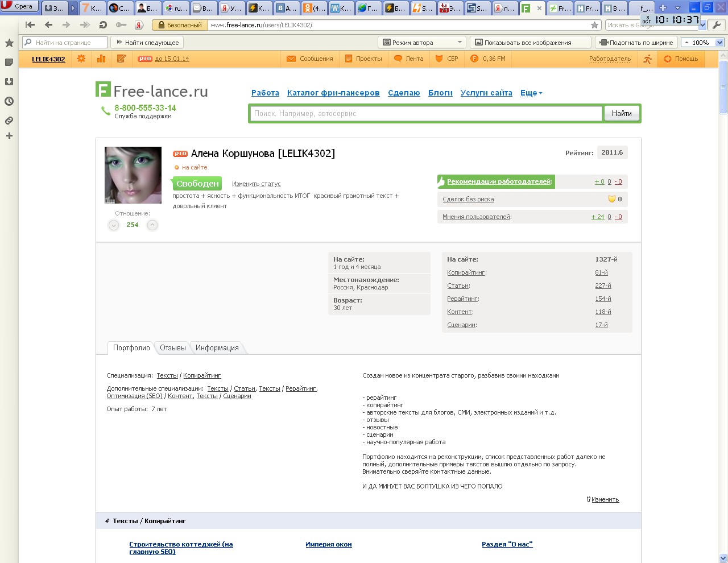
Task: Click the vertical page scrollbar thumb
Action: point(723,87)
